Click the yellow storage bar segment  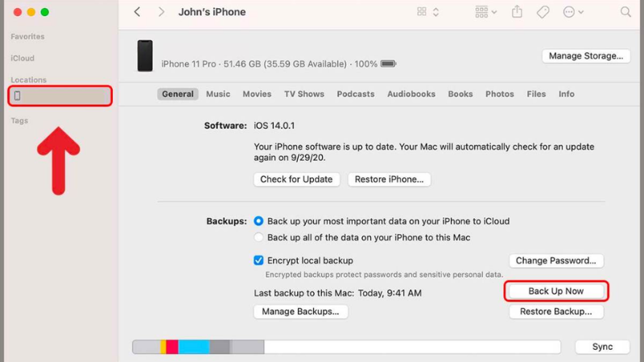[x=163, y=347]
